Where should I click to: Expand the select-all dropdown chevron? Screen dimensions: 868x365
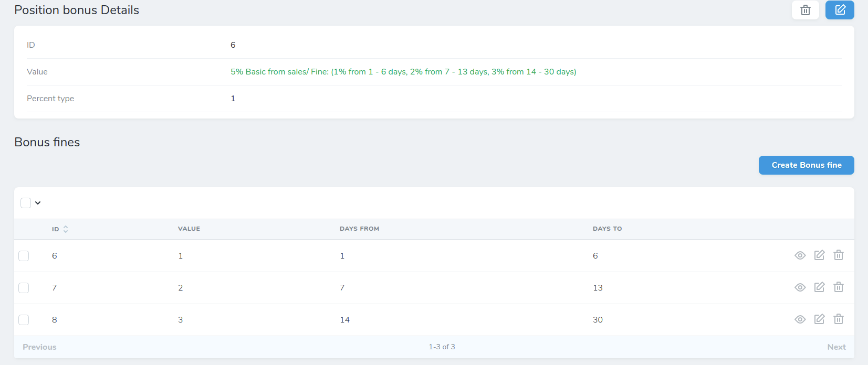38,203
